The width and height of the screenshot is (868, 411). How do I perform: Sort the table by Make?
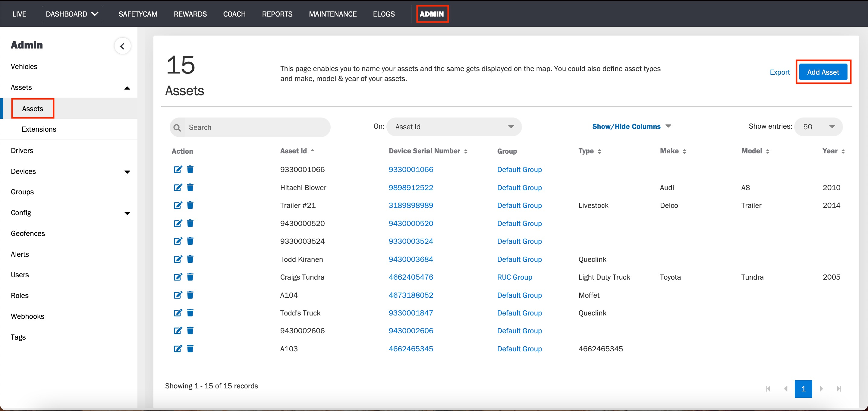[x=673, y=151]
